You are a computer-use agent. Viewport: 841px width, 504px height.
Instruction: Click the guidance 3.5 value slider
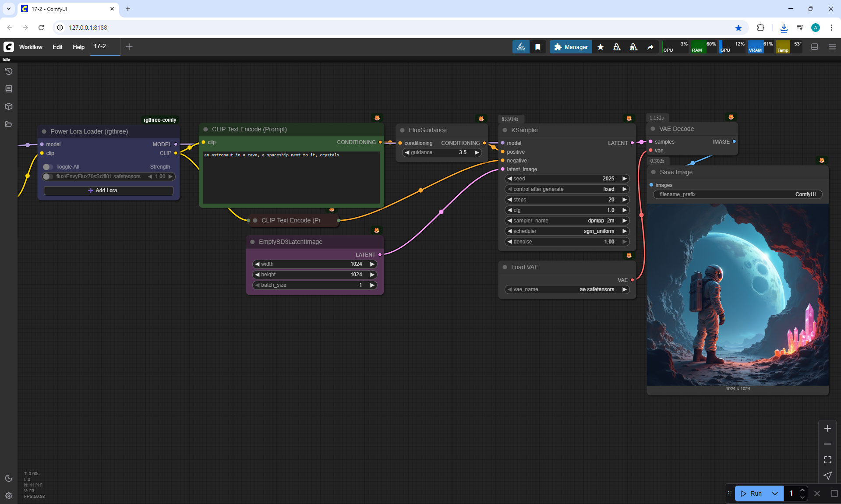click(442, 152)
